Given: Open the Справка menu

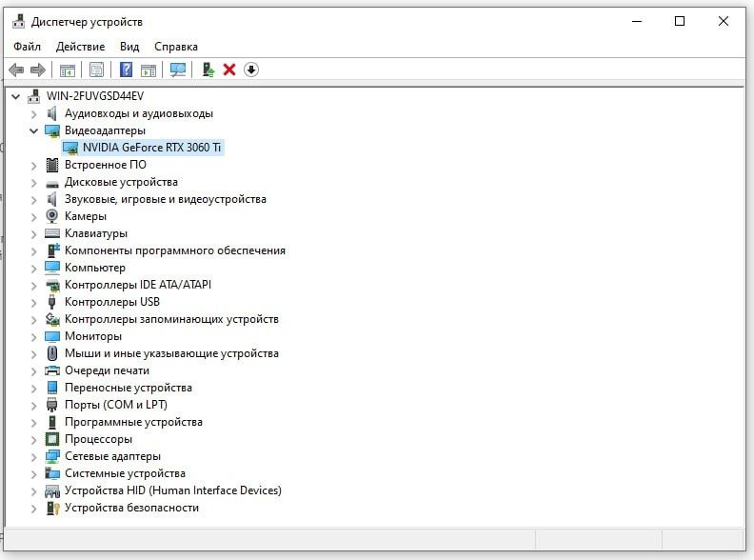Looking at the screenshot, I should tap(176, 47).
